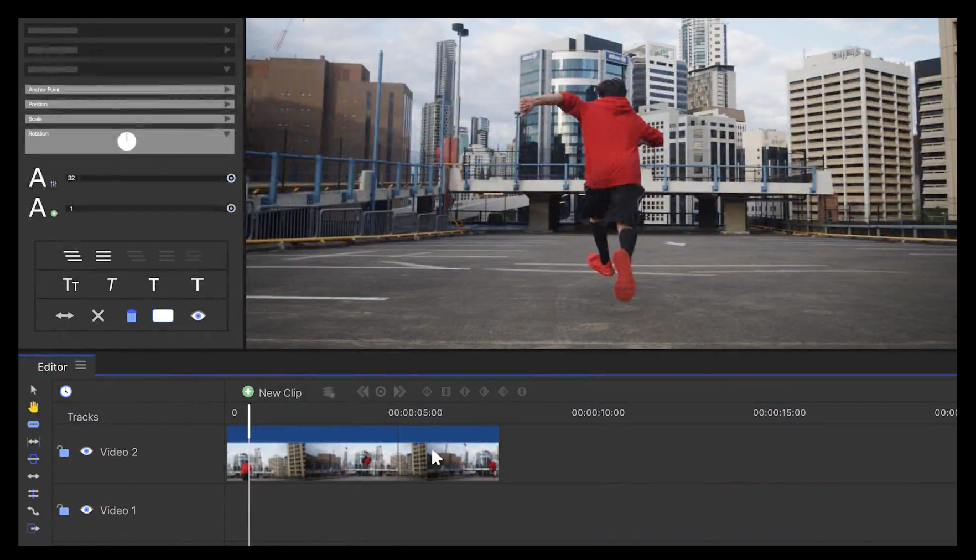Image resolution: width=976 pixels, height=560 pixels.
Task: Open the Editor panel hamburger menu
Action: tap(81, 365)
